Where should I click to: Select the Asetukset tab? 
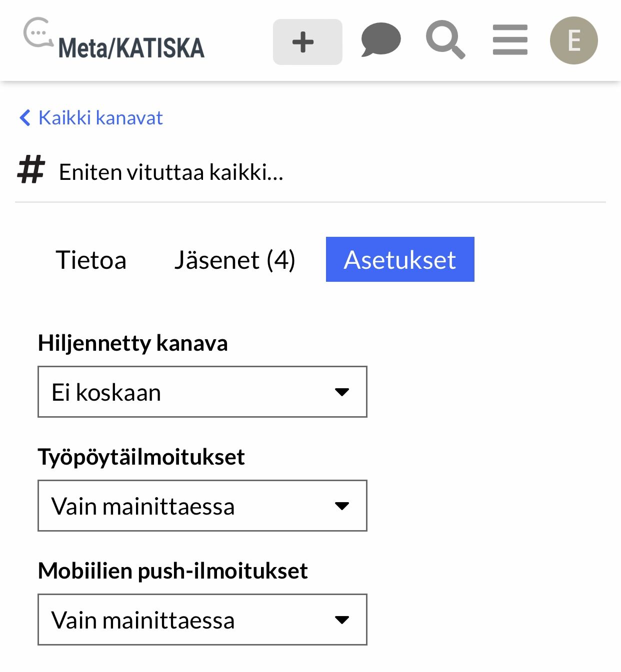click(399, 260)
